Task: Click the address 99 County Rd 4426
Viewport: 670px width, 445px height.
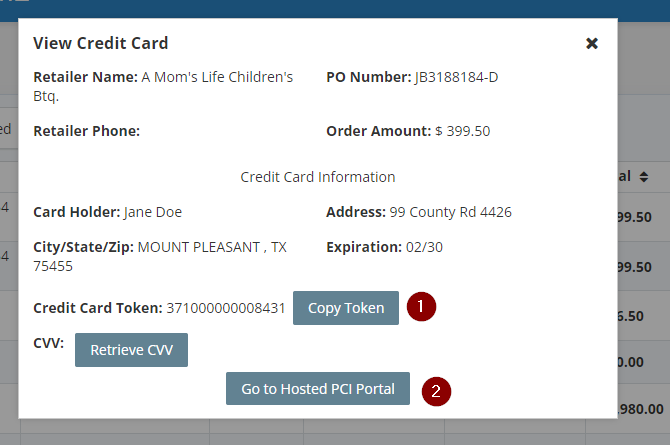Action: pyautogui.click(x=450, y=212)
